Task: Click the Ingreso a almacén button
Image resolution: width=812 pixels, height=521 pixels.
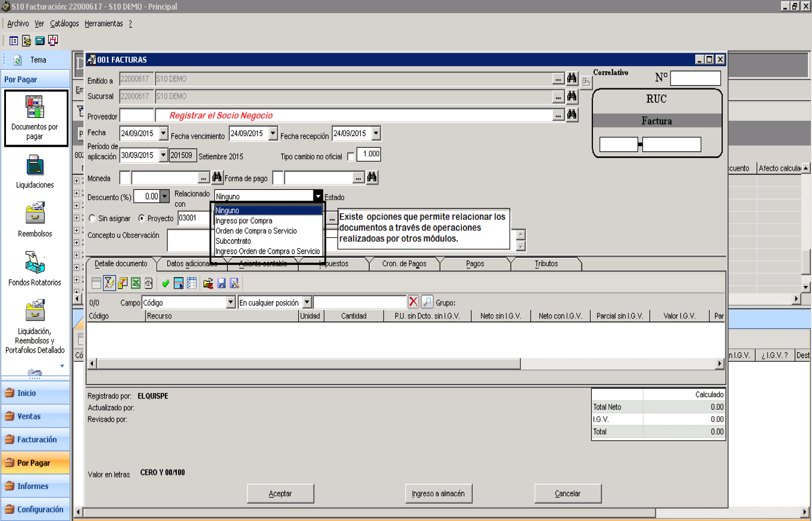Action: pyautogui.click(x=438, y=494)
